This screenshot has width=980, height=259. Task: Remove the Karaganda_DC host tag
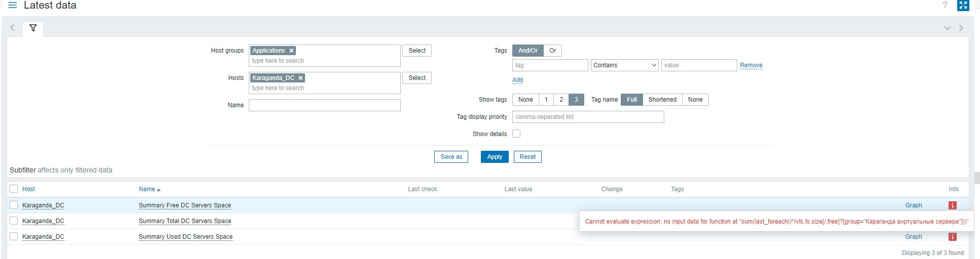click(x=300, y=78)
